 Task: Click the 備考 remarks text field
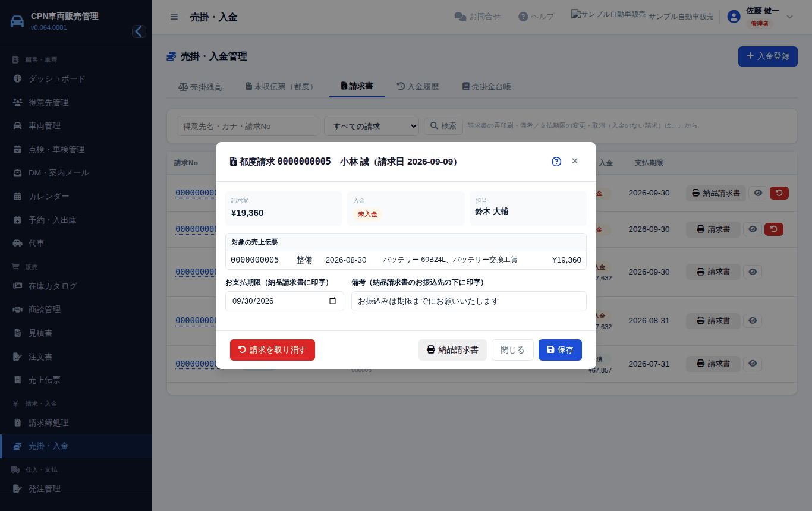(469, 301)
